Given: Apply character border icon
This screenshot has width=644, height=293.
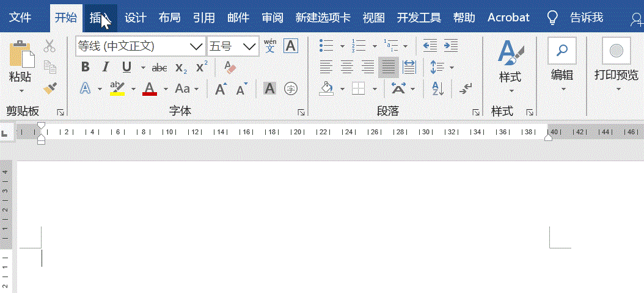Looking at the screenshot, I should tap(291, 46).
